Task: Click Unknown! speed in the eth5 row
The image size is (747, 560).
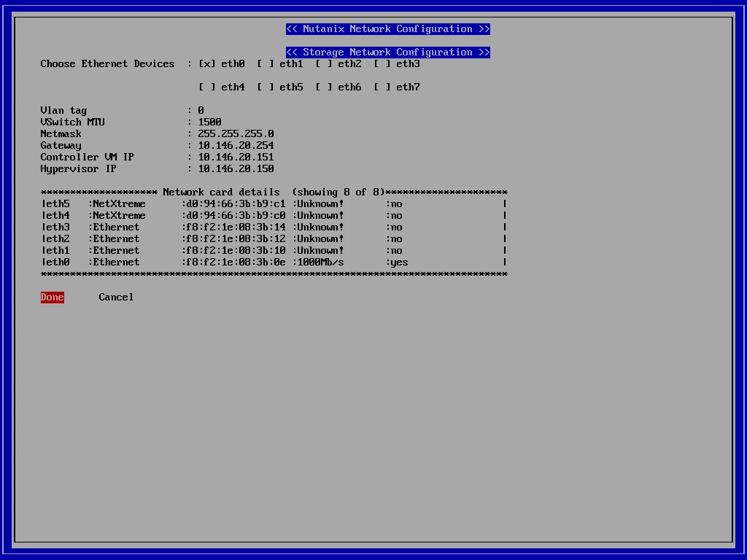Action: click(321, 204)
